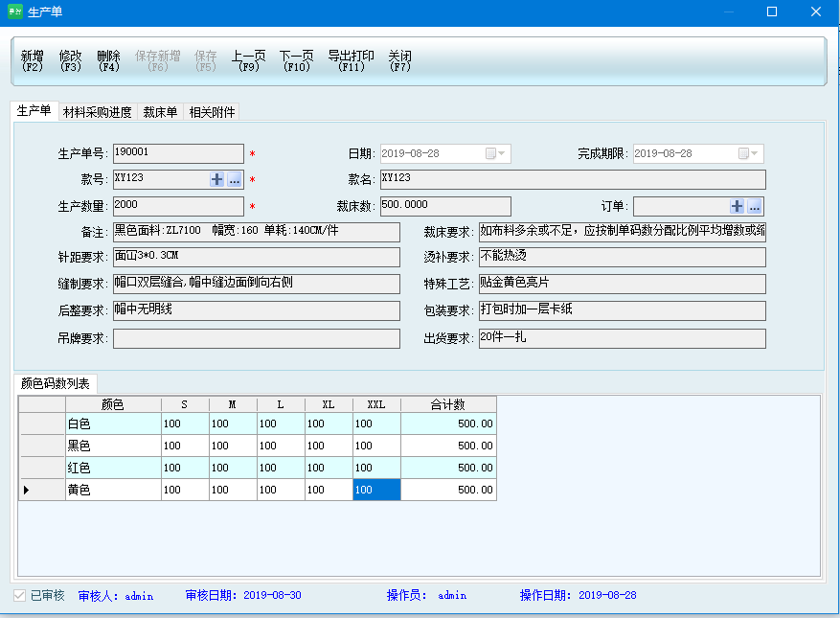Click the plus icon beside 款号 field

[217, 179]
